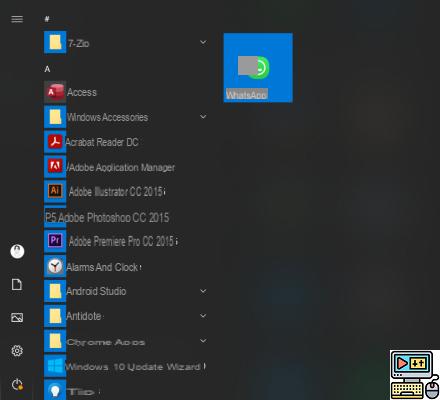Click the Windows Accessories folder icon
The height and width of the screenshot is (400, 440).
pos(55,117)
